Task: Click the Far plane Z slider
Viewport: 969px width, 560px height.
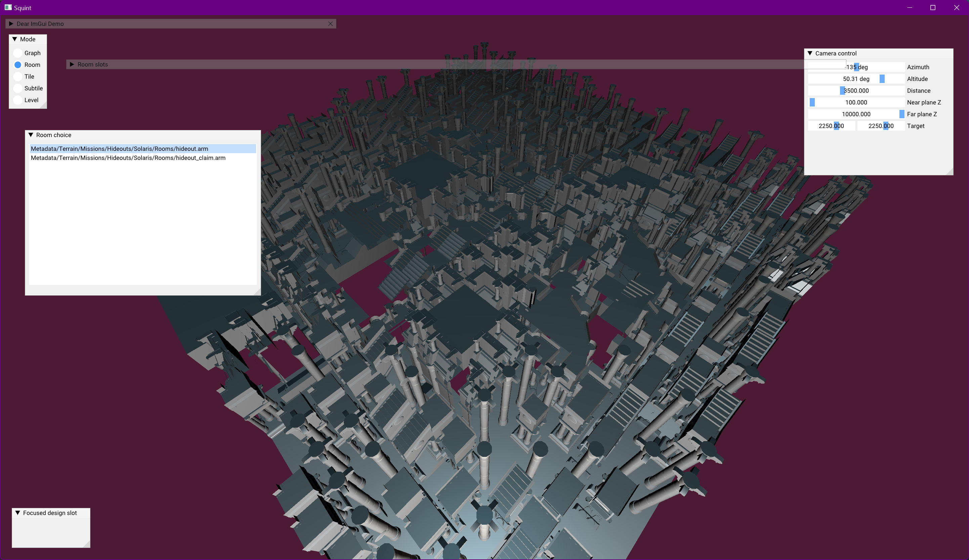Action: (856, 114)
